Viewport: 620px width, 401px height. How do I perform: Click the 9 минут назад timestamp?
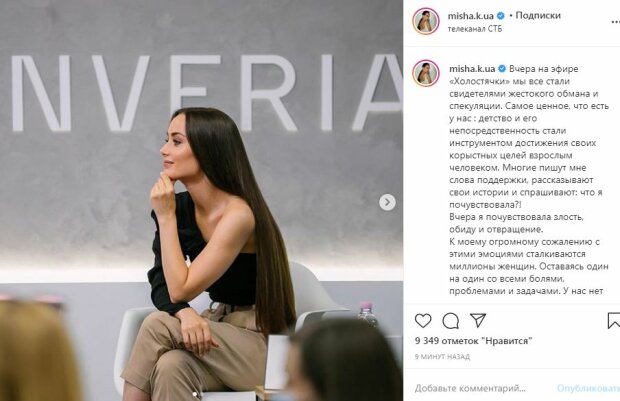click(442, 357)
